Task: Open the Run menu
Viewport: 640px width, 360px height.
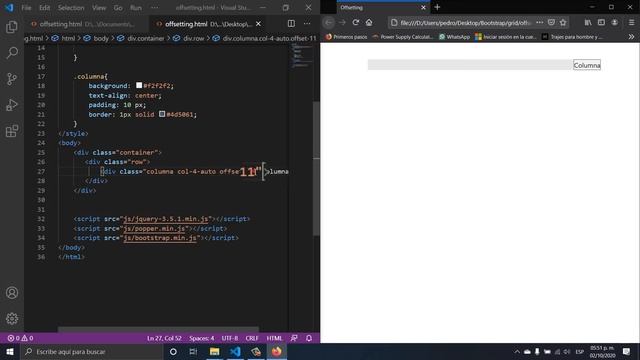Action: click(x=136, y=8)
